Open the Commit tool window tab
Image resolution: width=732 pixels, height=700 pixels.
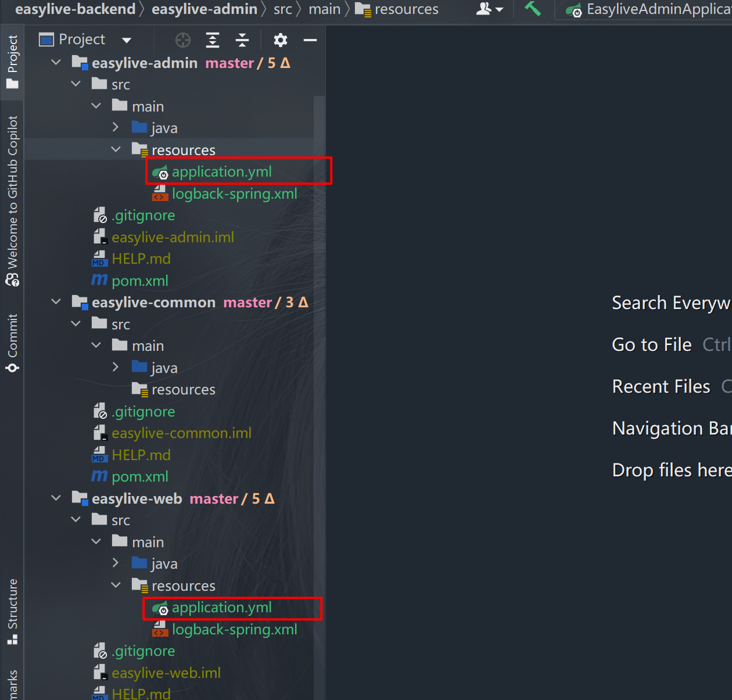(x=12, y=343)
